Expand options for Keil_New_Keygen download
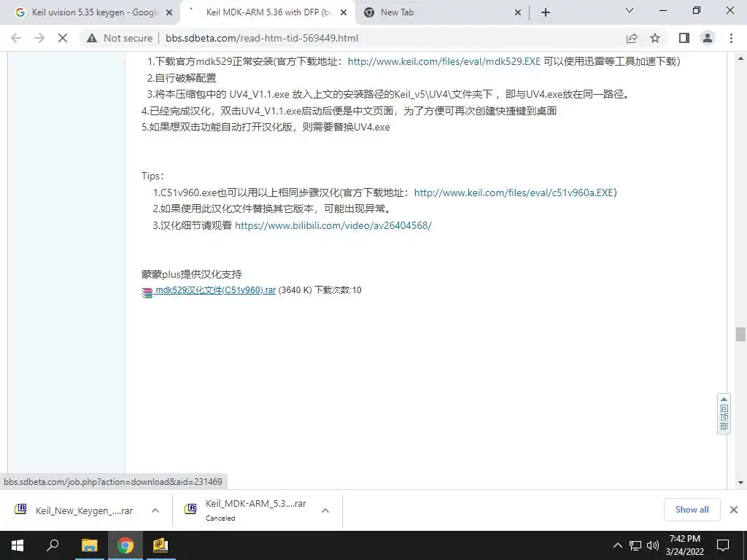The height and width of the screenshot is (560, 747). coord(155,510)
